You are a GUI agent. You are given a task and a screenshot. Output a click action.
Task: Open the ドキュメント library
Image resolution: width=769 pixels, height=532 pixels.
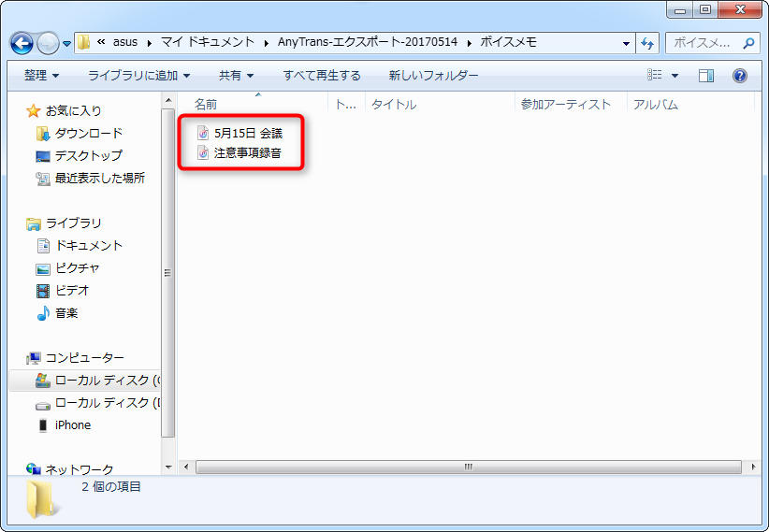(x=89, y=245)
